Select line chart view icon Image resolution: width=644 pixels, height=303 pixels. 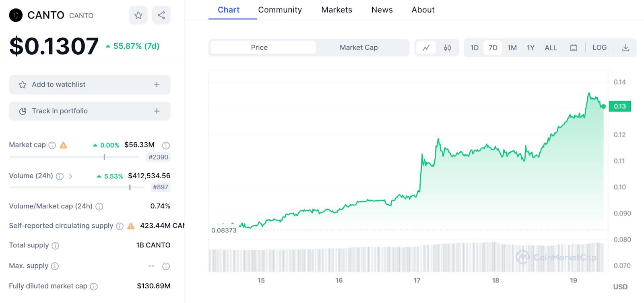click(426, 48)
